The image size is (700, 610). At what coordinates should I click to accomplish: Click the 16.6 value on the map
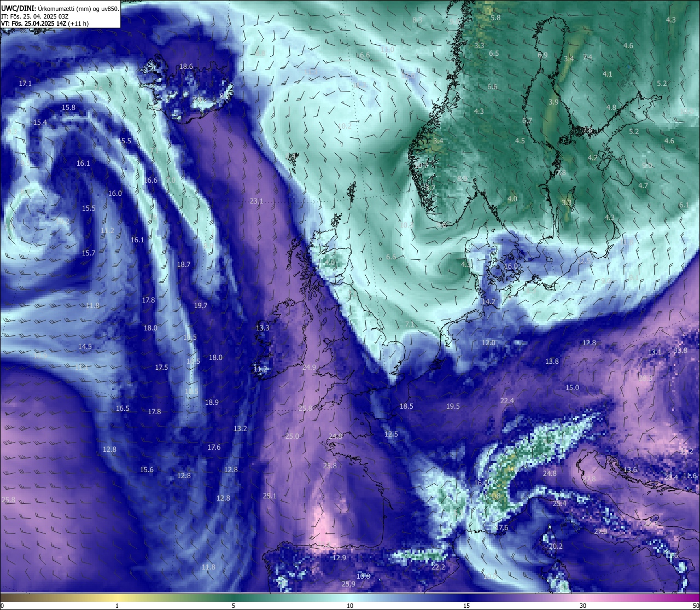[151, 181]
